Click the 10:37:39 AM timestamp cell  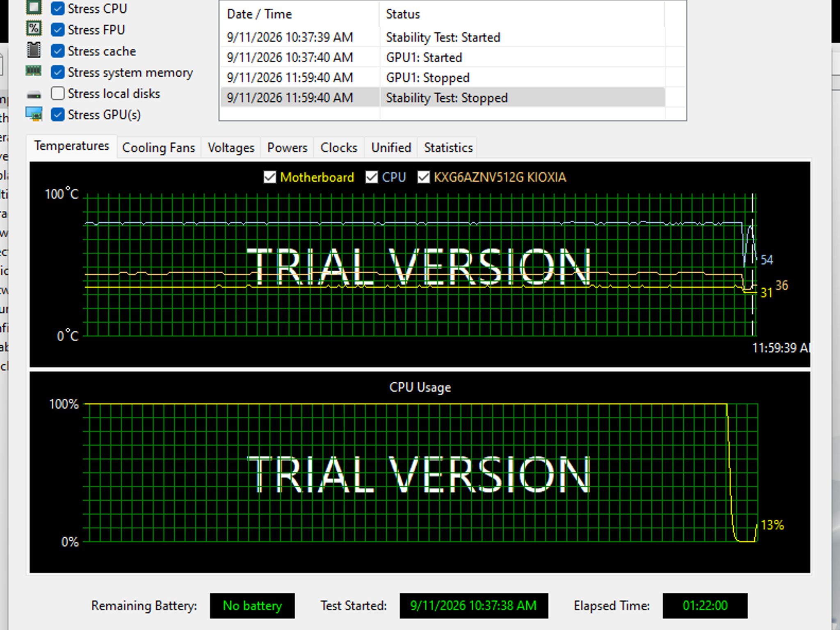pos(290,37)
